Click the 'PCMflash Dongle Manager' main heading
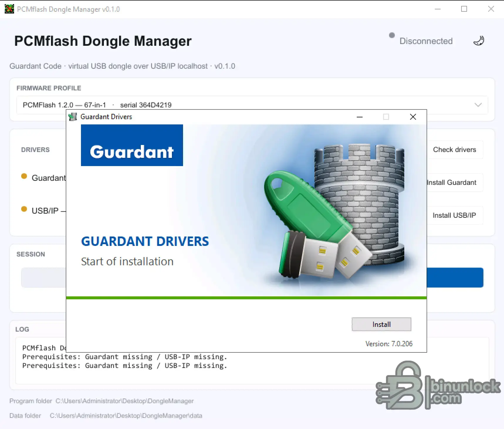Screen dimensions: 504x429 pos(103,41)
